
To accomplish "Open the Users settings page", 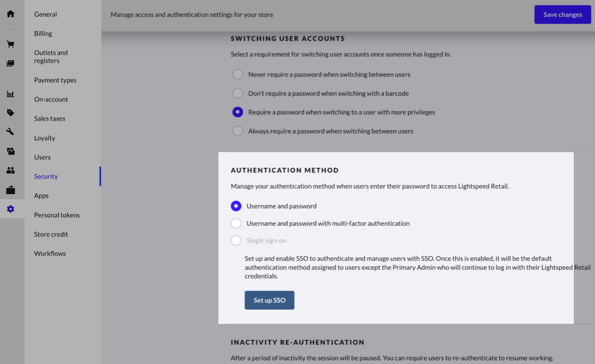I will coord(42,157).
